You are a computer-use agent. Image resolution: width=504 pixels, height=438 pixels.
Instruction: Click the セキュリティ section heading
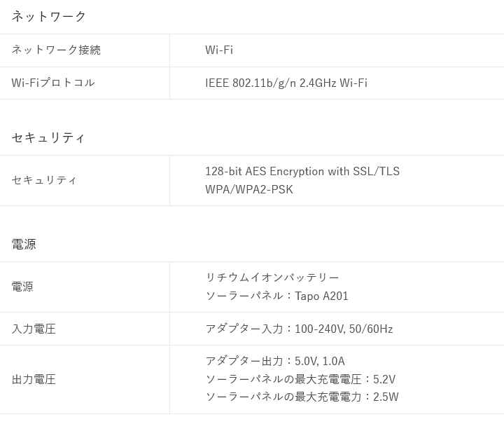point(48,137)
